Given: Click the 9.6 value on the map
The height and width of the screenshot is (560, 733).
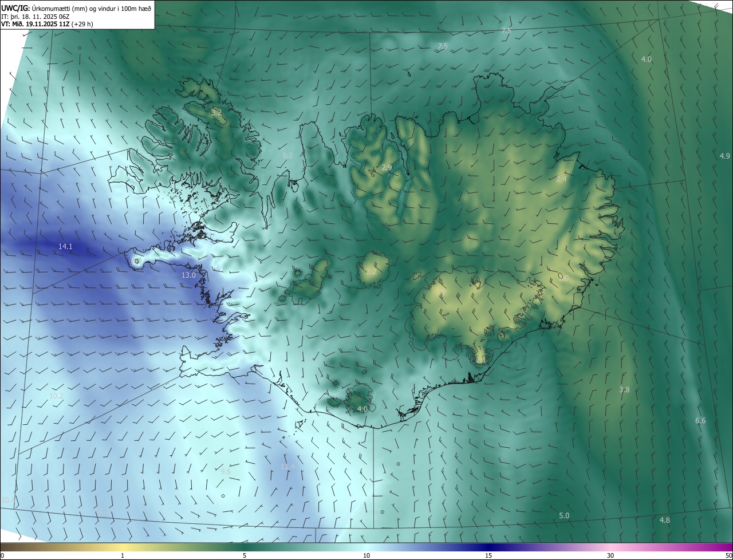Looking at the screenshot, I should click(x=226, y=471).
